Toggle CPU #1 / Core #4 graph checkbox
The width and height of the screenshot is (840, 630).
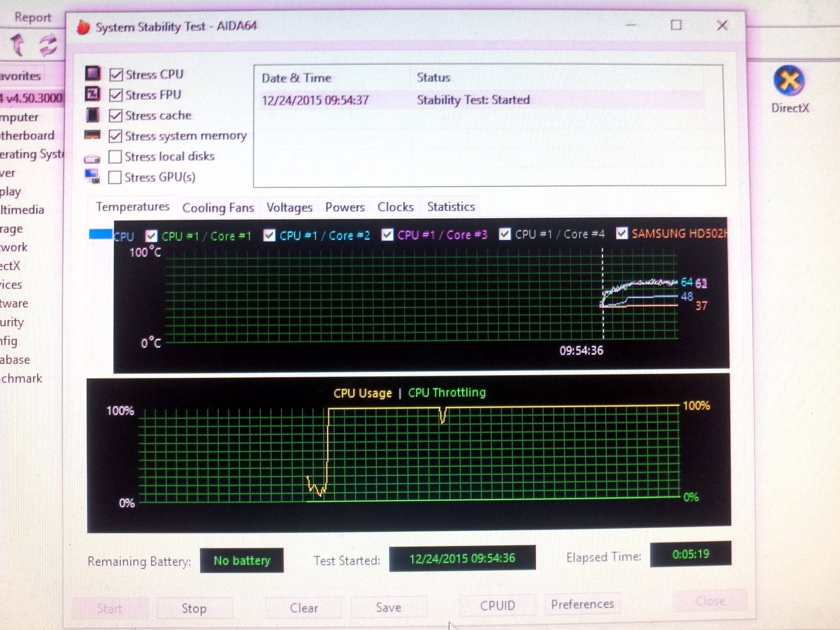(x=504, y=234)
